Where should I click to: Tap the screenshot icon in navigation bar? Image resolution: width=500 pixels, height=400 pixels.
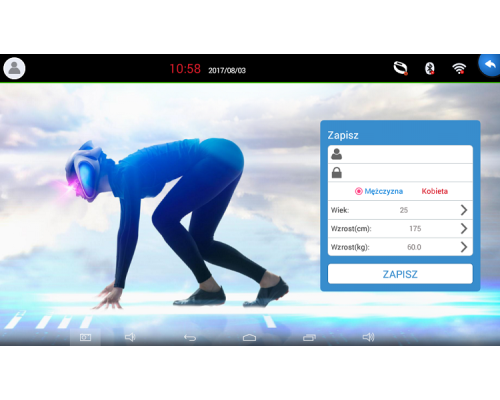pos(85,338)
